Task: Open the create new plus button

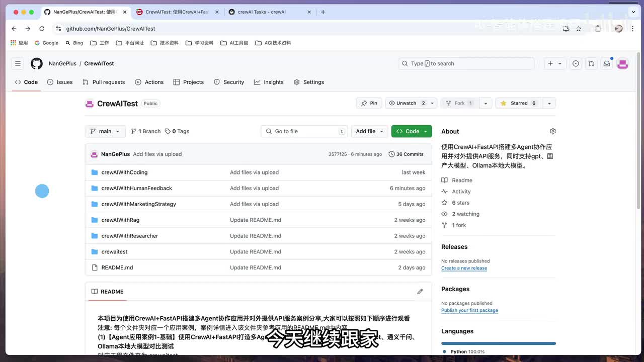Action: pyautogui.click(x=550, y=63)
